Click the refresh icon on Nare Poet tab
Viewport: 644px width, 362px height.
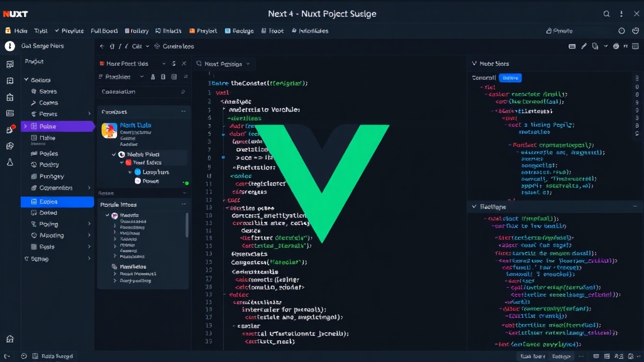pyautogui.click(x=174, y=63)
